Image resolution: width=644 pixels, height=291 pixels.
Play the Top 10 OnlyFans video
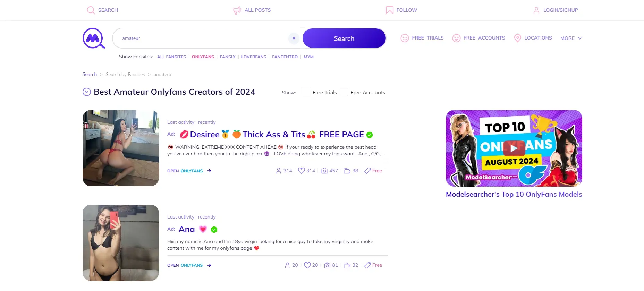[x=514, y=148]
